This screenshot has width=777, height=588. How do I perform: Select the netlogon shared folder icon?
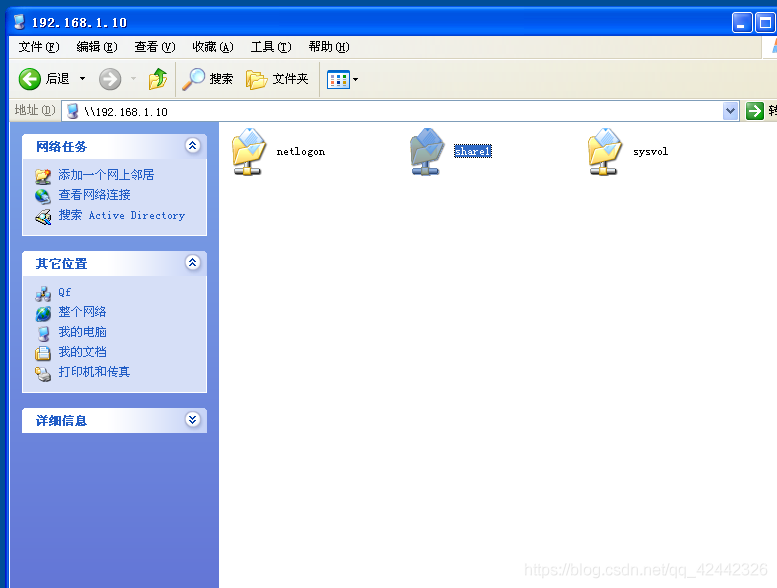(x=249, y=152)
